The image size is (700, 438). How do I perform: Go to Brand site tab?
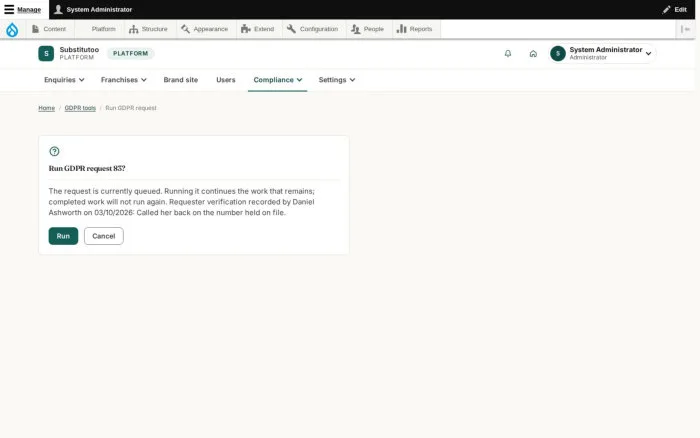pos(180,80)
